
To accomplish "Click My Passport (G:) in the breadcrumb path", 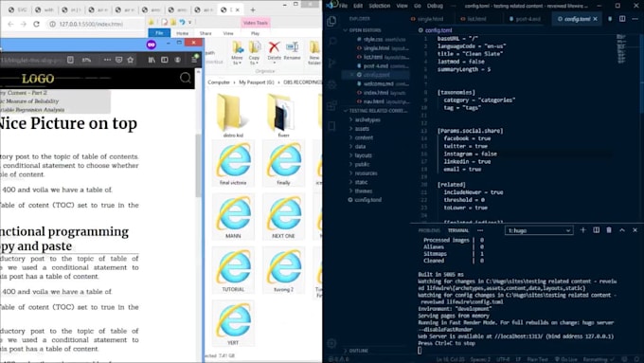I will coord(257,82).
